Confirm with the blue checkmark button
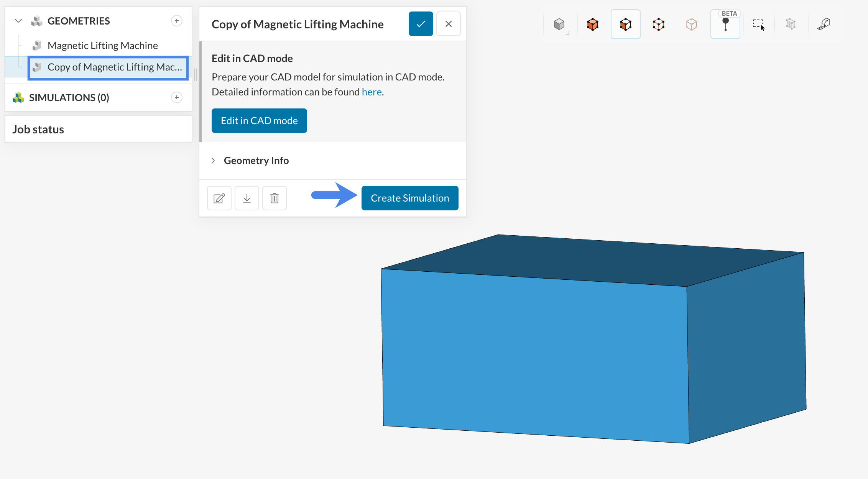Viewport: 868px width, 479px height. tap(421, 24)
